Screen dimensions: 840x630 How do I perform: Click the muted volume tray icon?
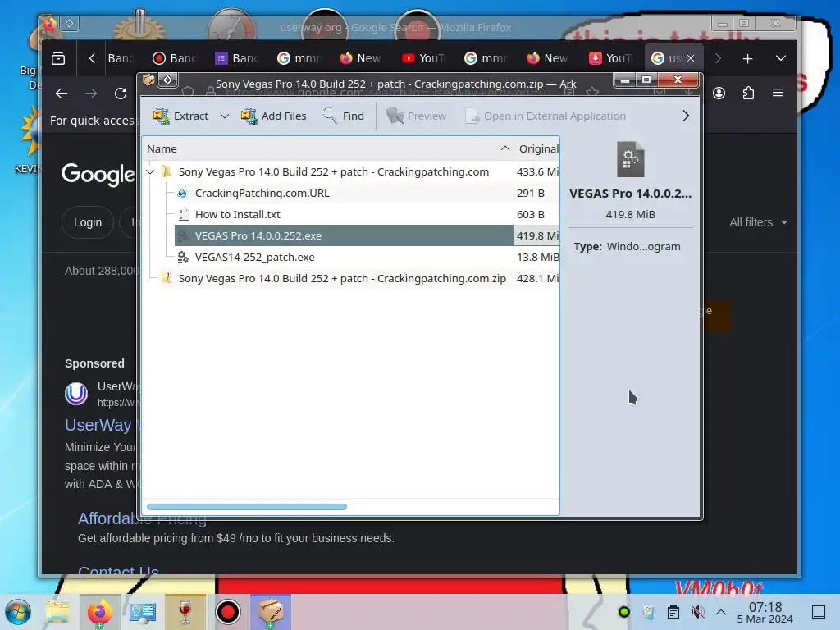[x=697, y=612]
